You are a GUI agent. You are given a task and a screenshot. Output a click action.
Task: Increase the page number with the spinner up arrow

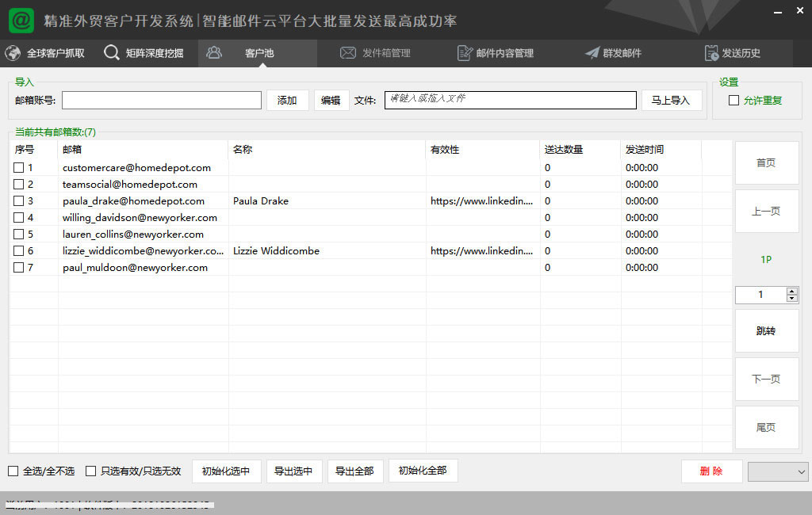pyautogui.click(x=791, y=291)
